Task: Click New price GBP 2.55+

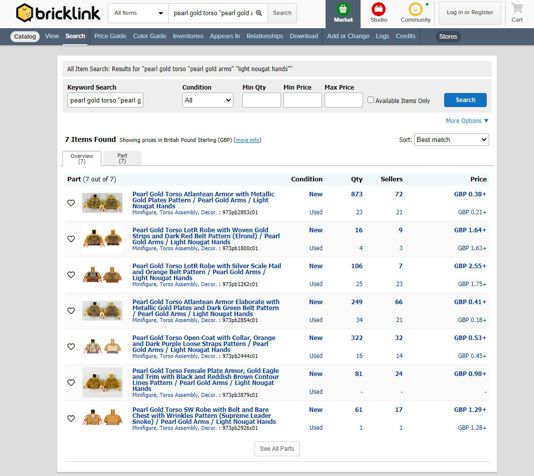Action: click(x=470, y=266)
